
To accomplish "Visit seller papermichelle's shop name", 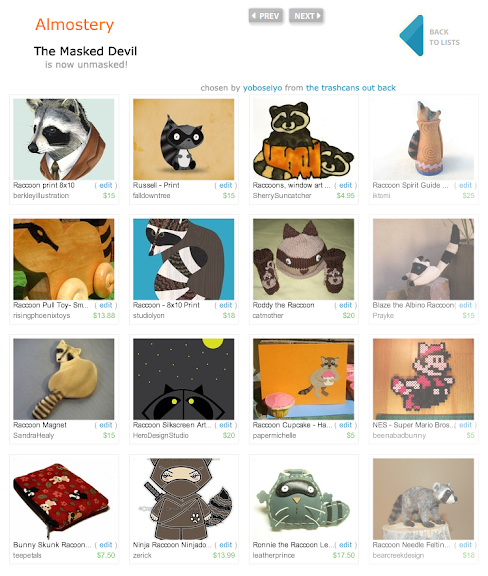I will coord(274,435).
